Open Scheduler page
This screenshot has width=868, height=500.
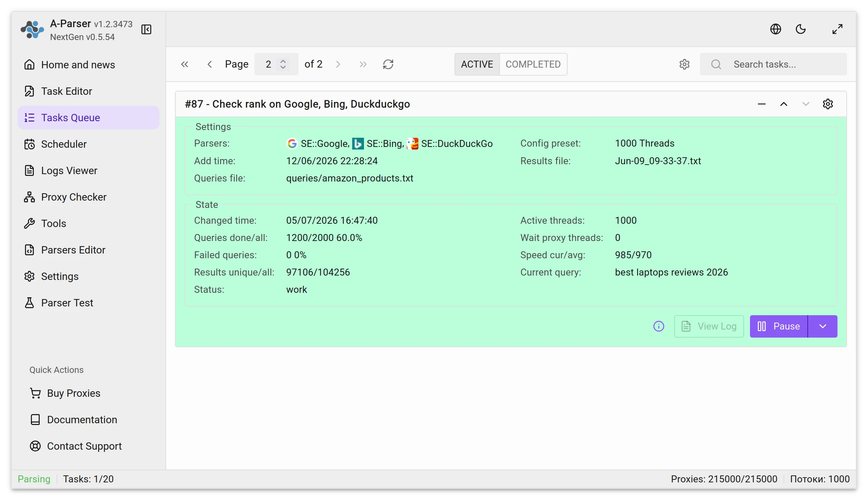(89, 144)
